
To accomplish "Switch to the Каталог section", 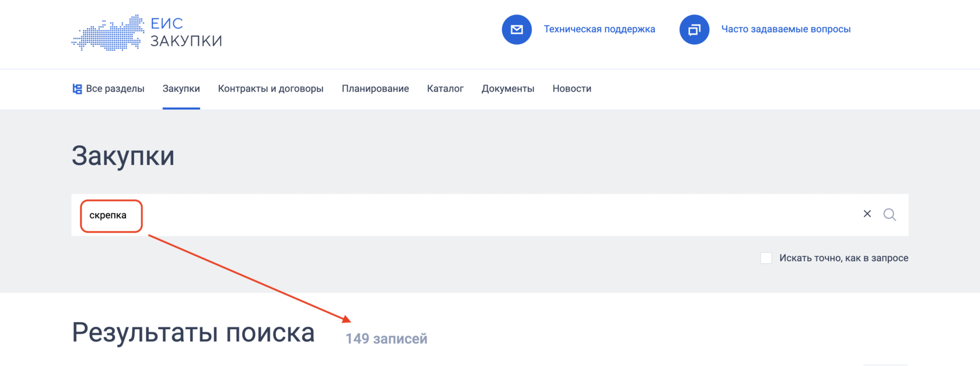I will tap(445, 89).
